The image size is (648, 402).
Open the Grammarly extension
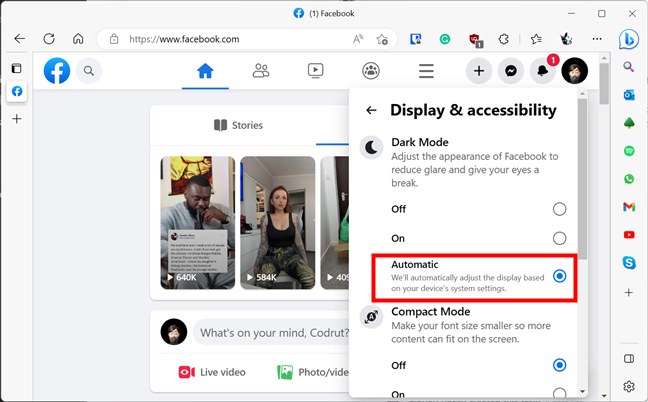click(445, 39)
